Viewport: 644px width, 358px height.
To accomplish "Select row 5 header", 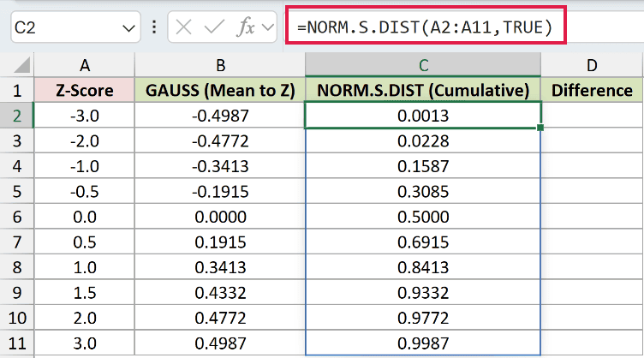I will 17,191.
